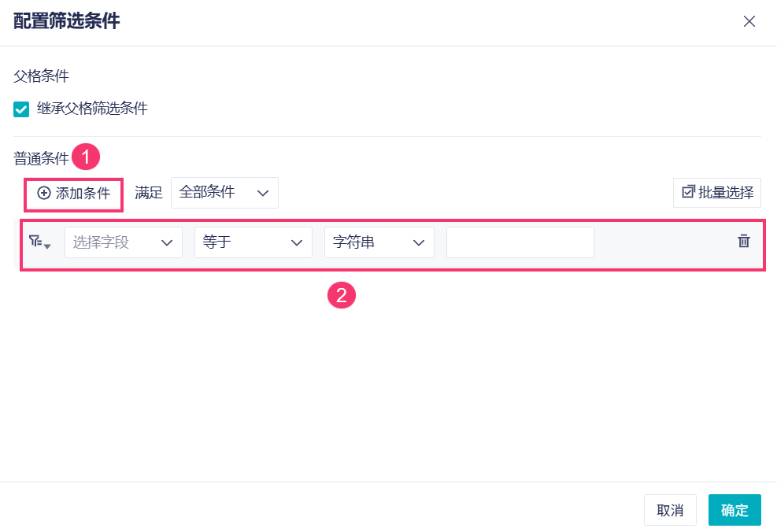The image size is (777, 532).
Task: Click 取消 to cancel
Action: coord(670,510)
